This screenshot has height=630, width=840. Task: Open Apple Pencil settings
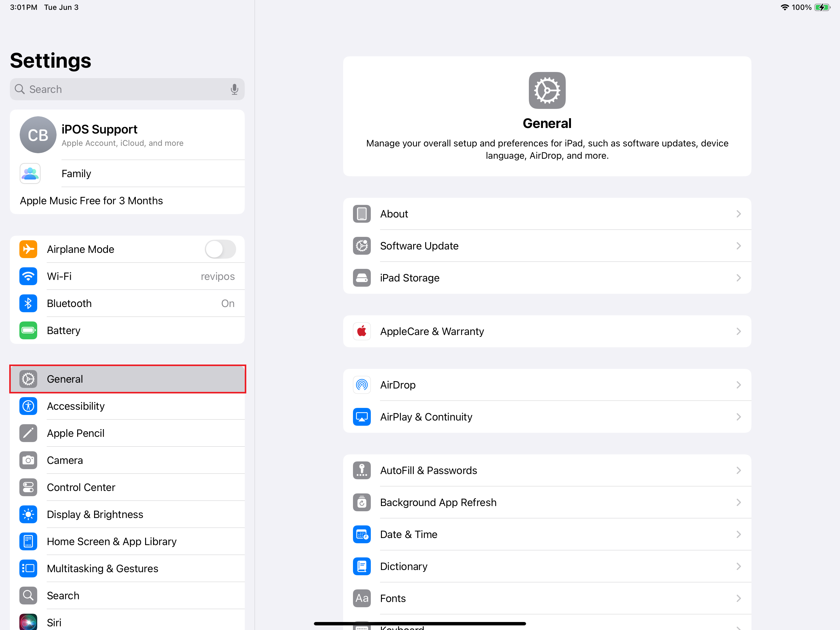pos(127,433)
